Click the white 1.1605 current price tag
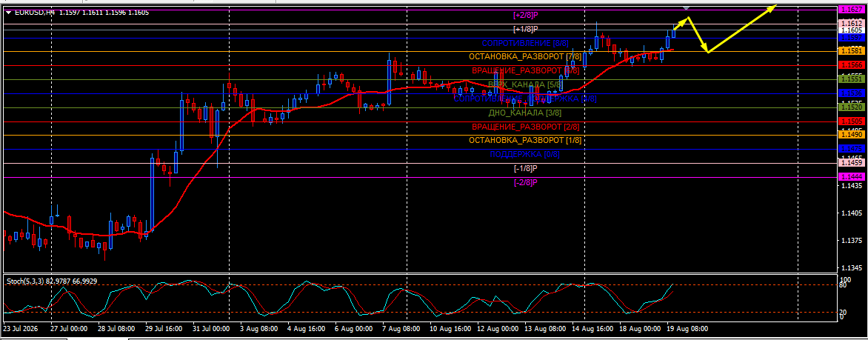The width and height of the screenshot is (868, 340). point(850,30)
